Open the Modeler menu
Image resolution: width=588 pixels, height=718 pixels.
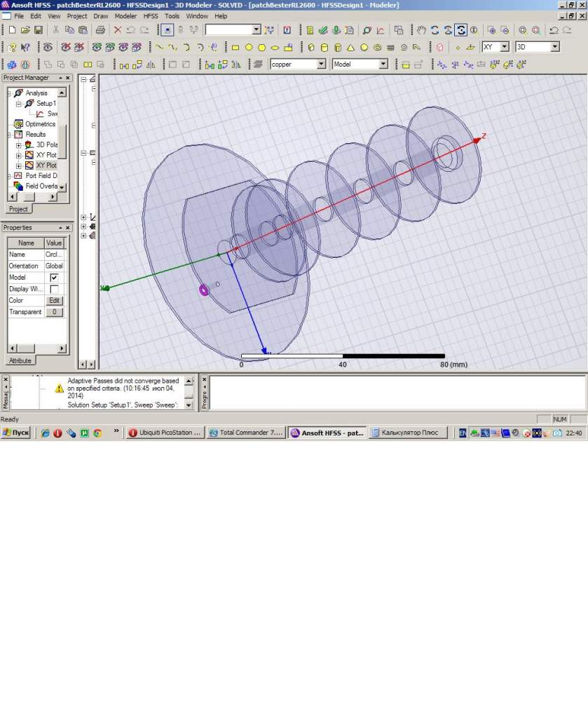click(125, 16)
